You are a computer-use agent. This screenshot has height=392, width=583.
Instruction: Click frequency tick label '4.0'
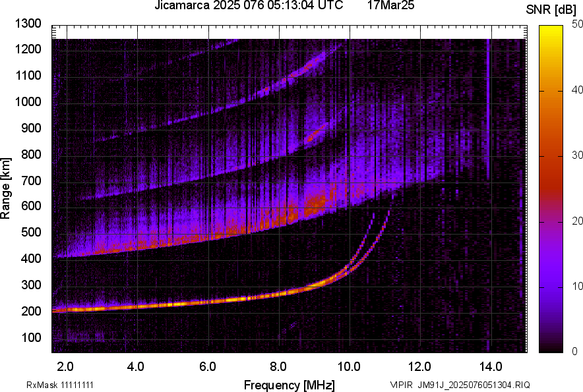135,367
